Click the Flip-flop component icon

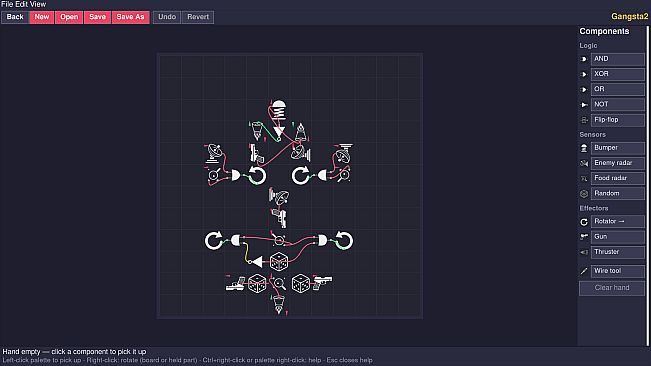click(x=584, y=120)
